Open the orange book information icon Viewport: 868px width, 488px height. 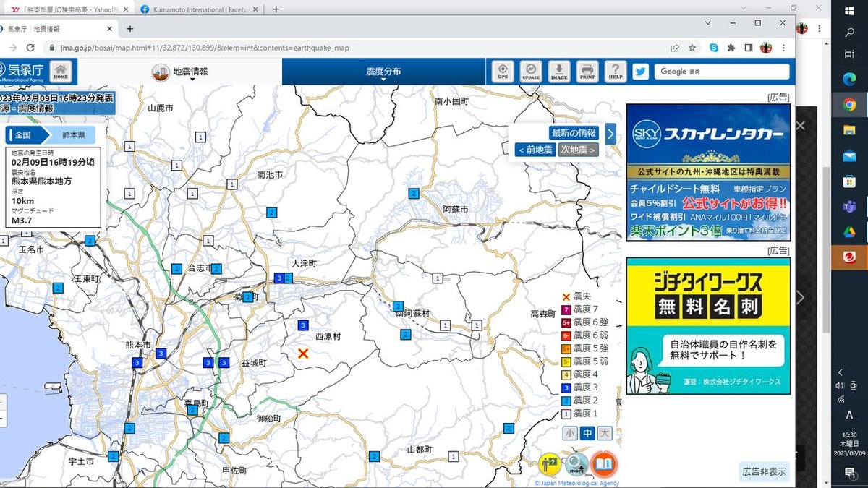(604, 463)
